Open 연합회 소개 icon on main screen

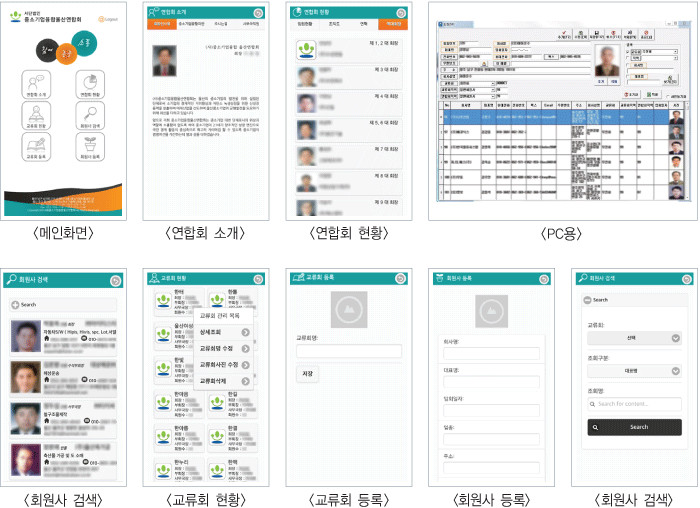[36, 84]
